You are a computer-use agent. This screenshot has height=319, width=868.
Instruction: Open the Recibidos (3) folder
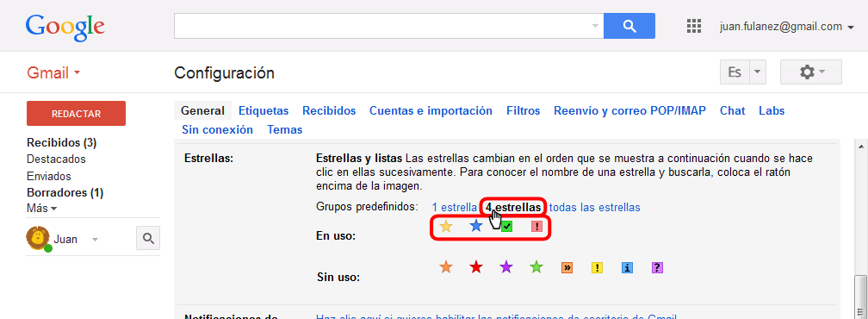(61, 143)
